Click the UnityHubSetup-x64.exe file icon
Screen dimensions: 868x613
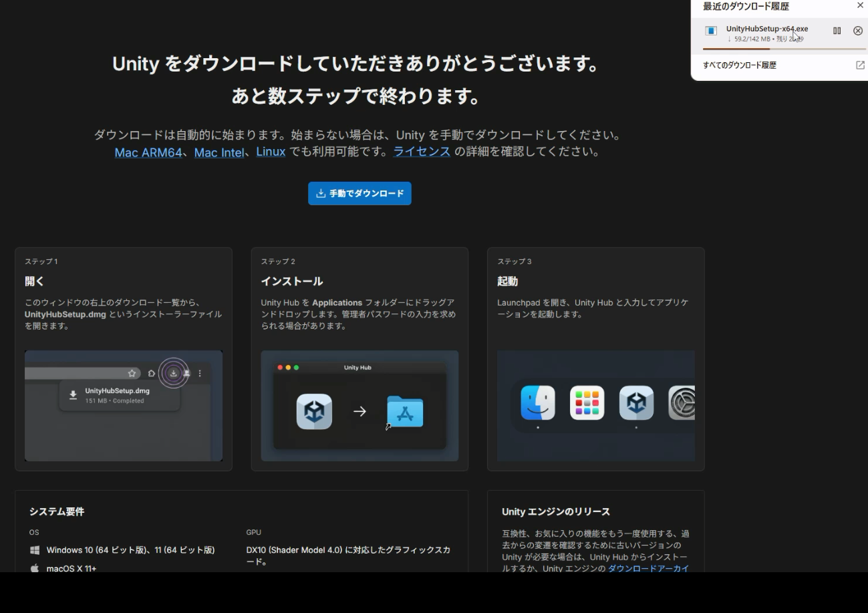(711, 31)
